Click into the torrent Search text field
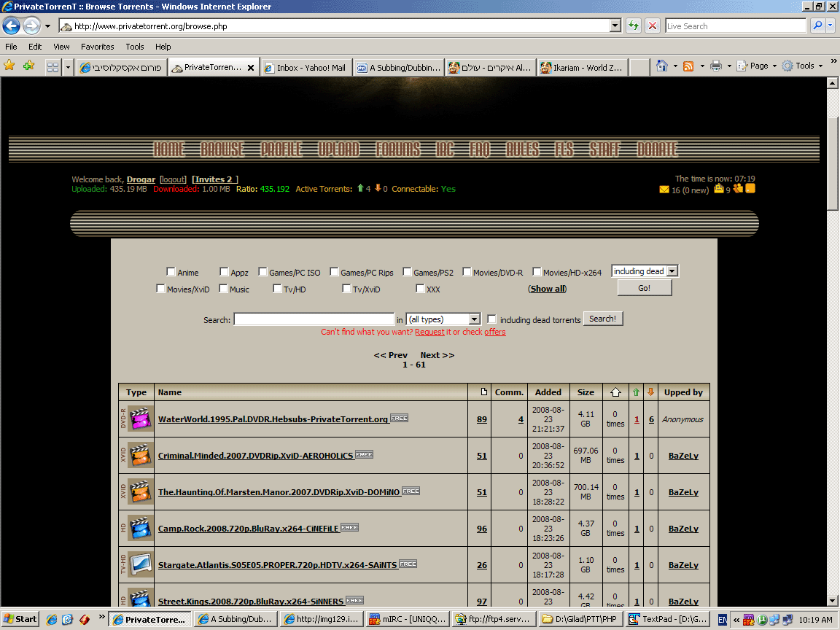This screenshot has width=840, height=630. (x=314, y=319)
